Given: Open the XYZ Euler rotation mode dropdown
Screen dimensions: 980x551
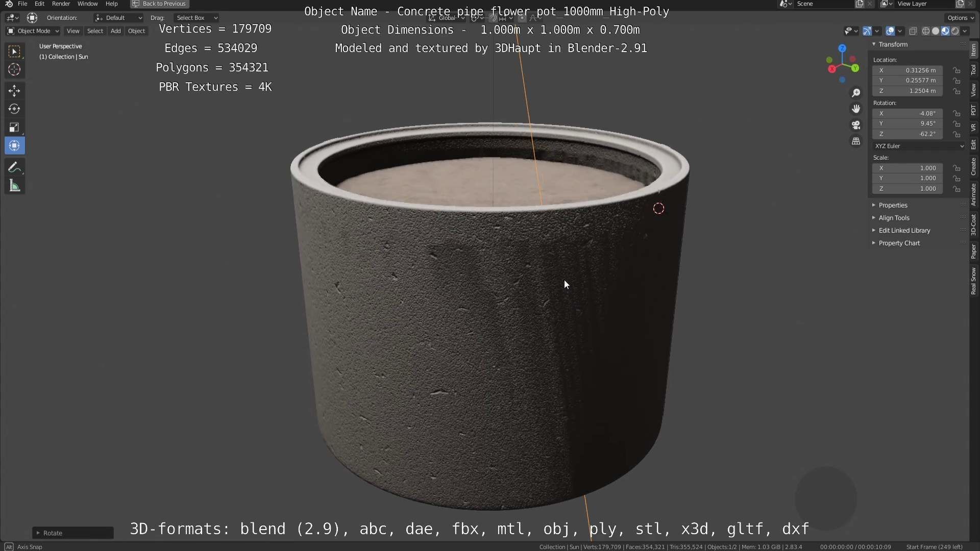Looking at the screenshot, I should [919, 146].
